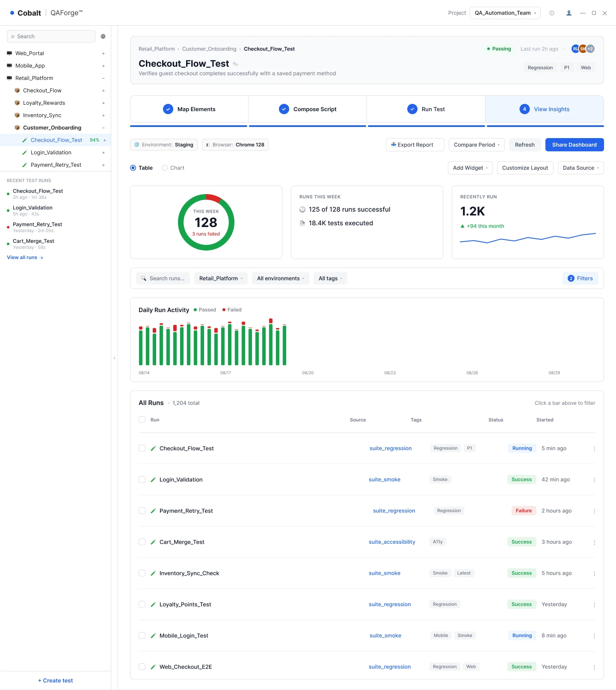The image size is (616, 690).
Task: Collapse the Customer_Onboarding tree folder
Action: coord(104,128)
